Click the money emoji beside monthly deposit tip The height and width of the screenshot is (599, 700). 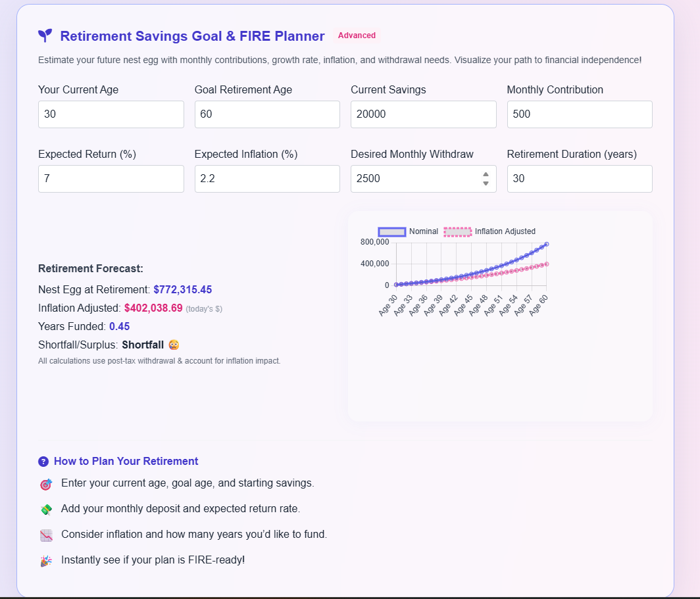[x=45, y=510]
